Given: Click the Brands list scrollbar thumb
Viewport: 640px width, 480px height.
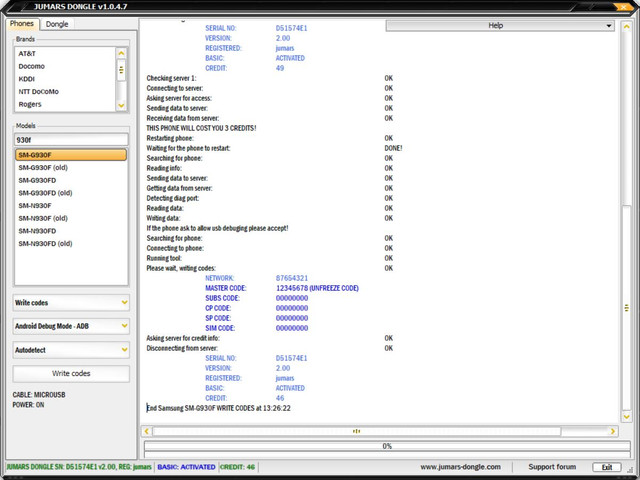Looking at the screenshot, I should 121,70.
